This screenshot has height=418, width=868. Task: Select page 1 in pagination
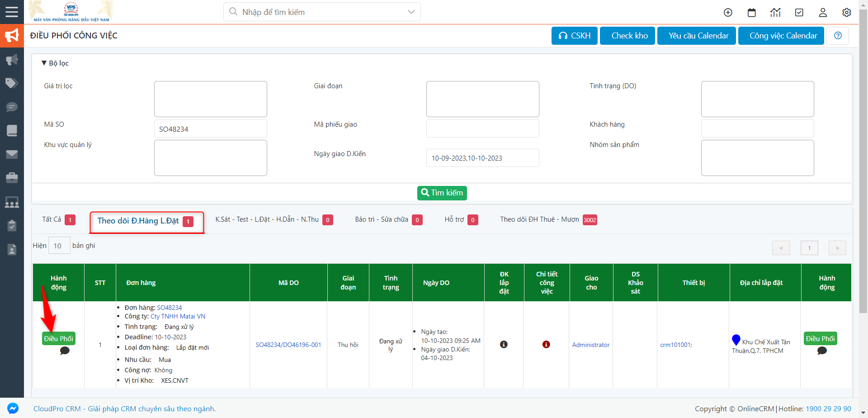click(x=809, y=248)
